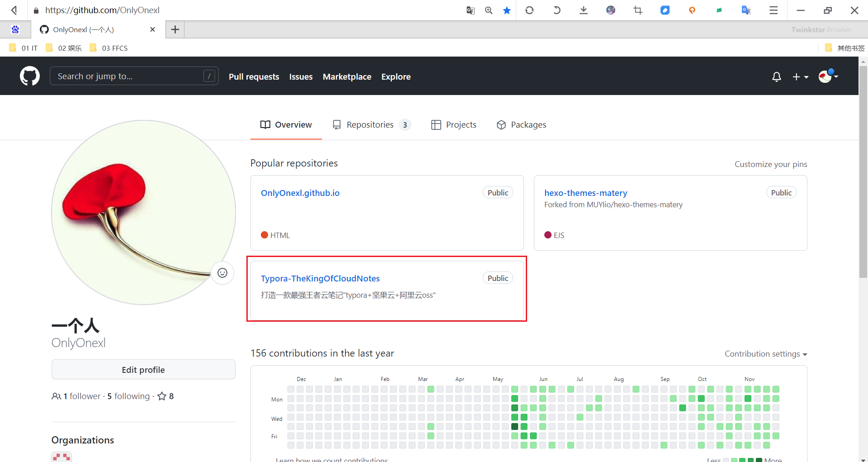The image size is (868, 462).
Task: Click Forked from MUYIio/hexo-themes-matery text
Action: click(613, 205)
